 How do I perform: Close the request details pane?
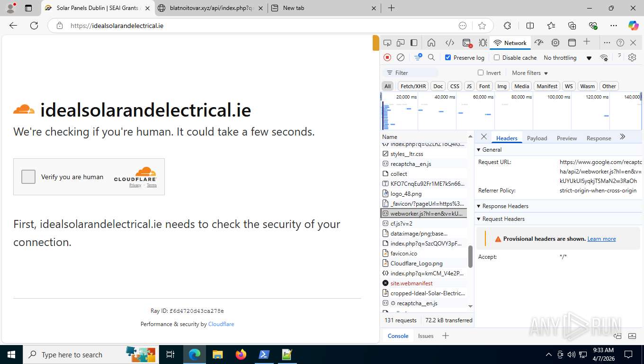484,136
